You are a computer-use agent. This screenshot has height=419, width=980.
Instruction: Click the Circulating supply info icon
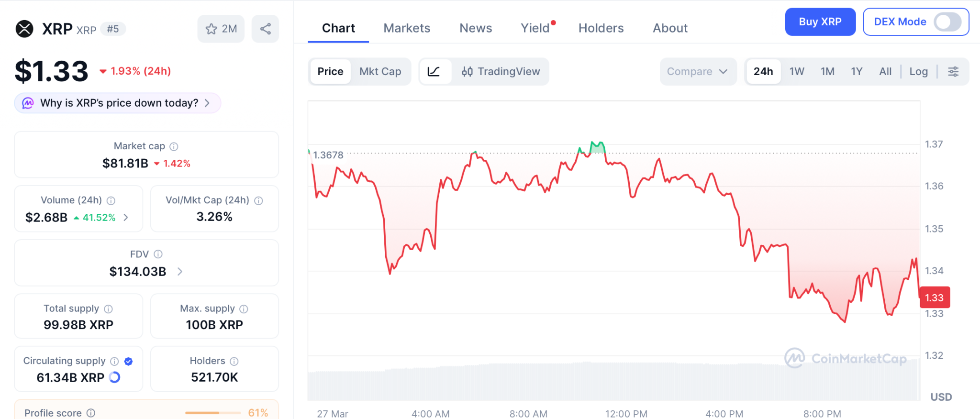(114, 361)
